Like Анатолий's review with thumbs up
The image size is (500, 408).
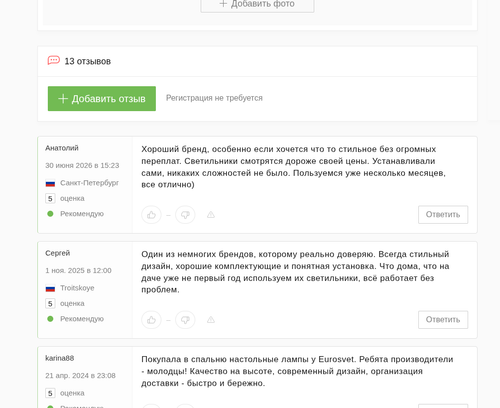tap(151, 215)
